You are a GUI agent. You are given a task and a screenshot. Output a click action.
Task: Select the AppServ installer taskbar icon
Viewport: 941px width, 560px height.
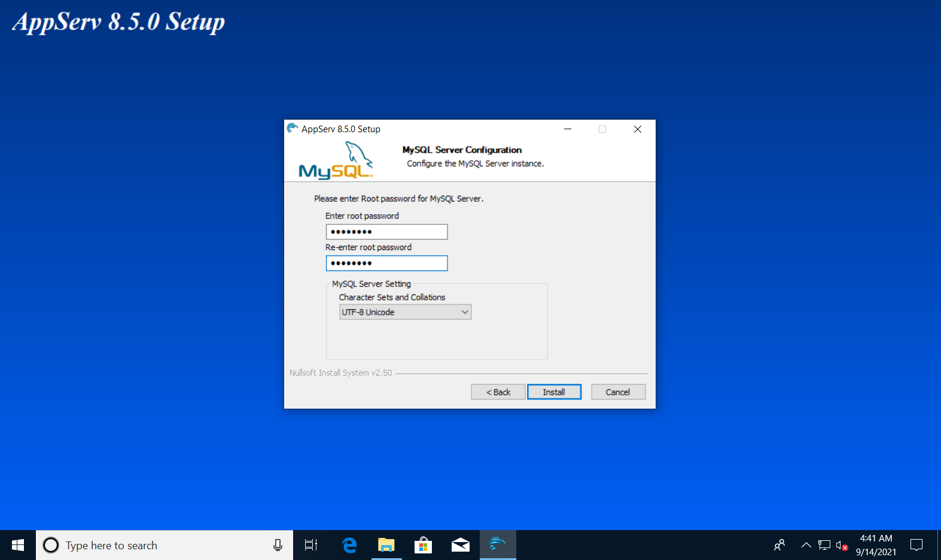498,545
